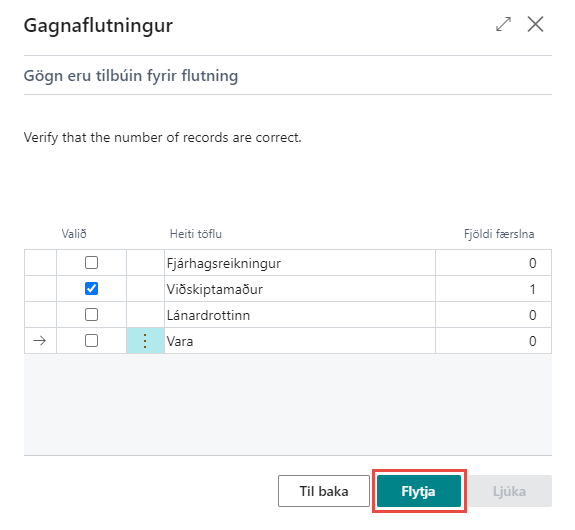This screenshot has width=575, height=530.
Task: Uncheck the Viðskiptamaður checkbox
Action: pos(91,289)
